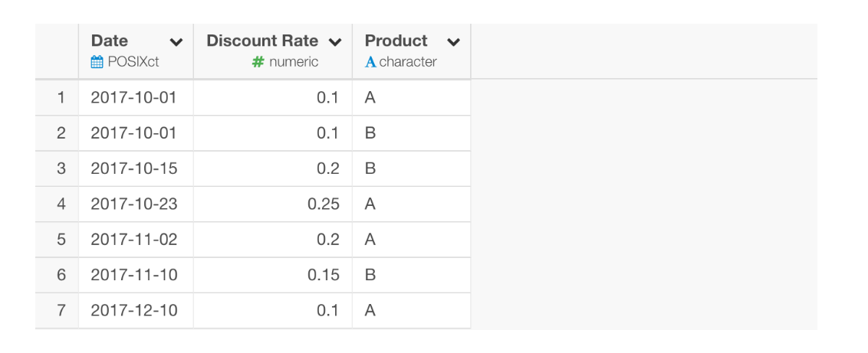Select row number 7

point(61,311)
